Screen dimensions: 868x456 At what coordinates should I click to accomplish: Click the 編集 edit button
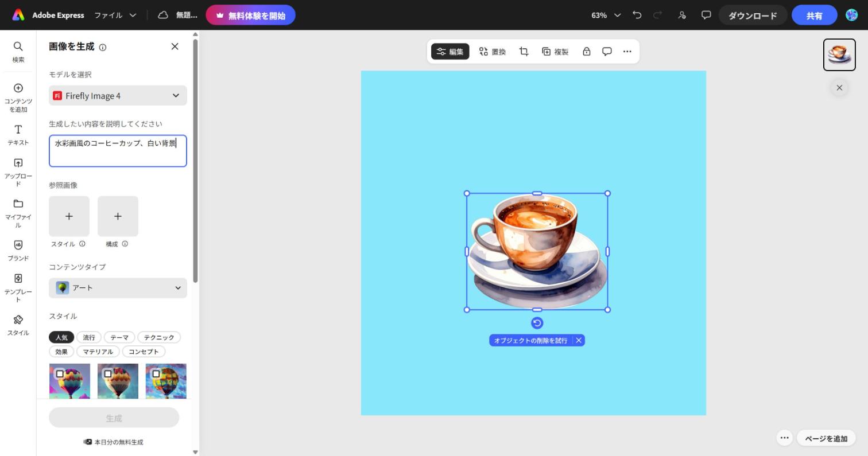pyautogui.click(x=450, y=52)
